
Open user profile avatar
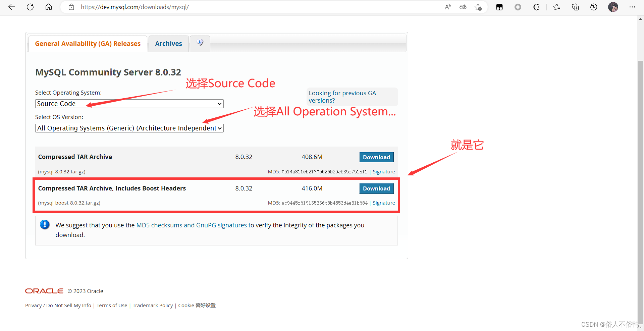[x=613, y=7]
